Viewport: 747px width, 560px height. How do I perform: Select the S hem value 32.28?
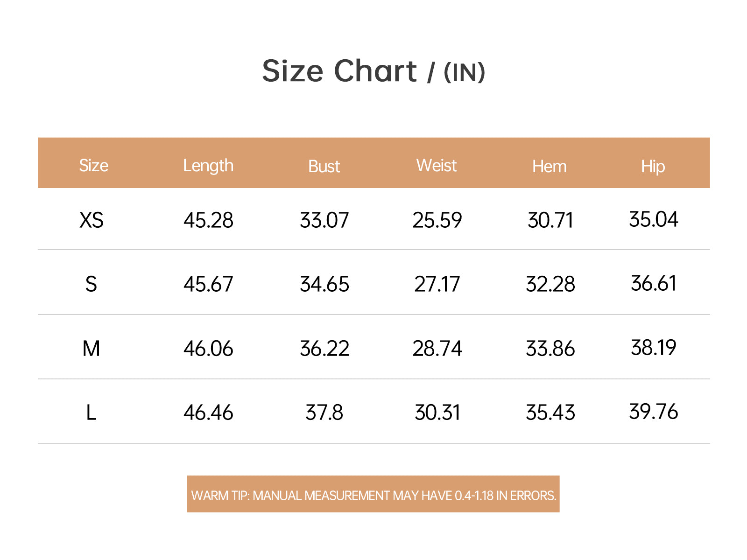tap(550, 284)
